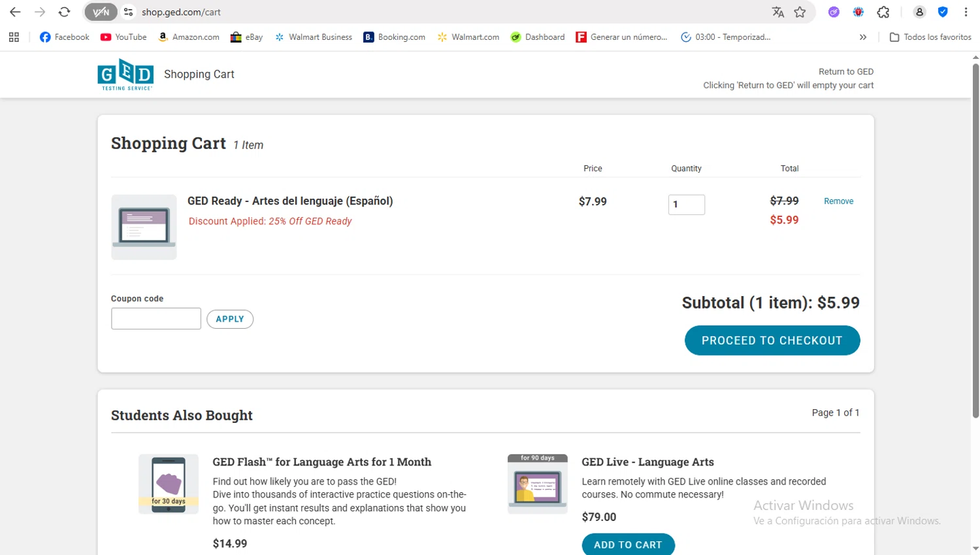Remove the GED Ready item from cart

coord(838,201)
